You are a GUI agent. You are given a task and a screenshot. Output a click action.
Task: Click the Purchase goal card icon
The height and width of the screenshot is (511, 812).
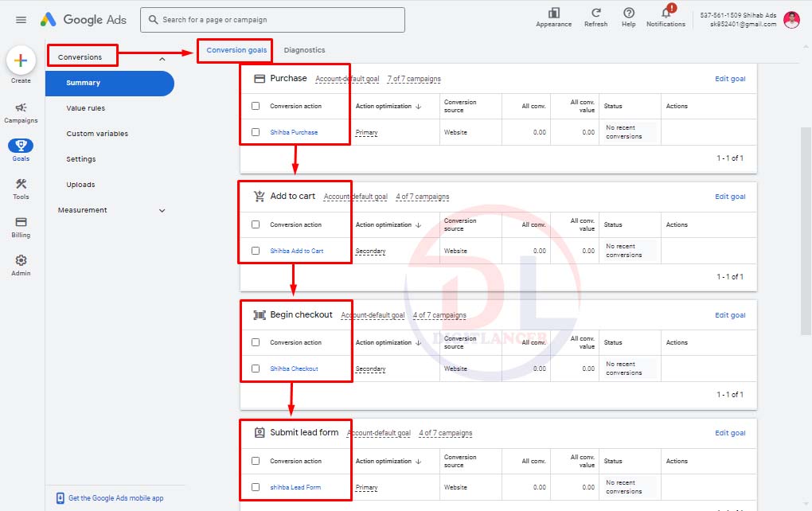(x=260, y=79)
